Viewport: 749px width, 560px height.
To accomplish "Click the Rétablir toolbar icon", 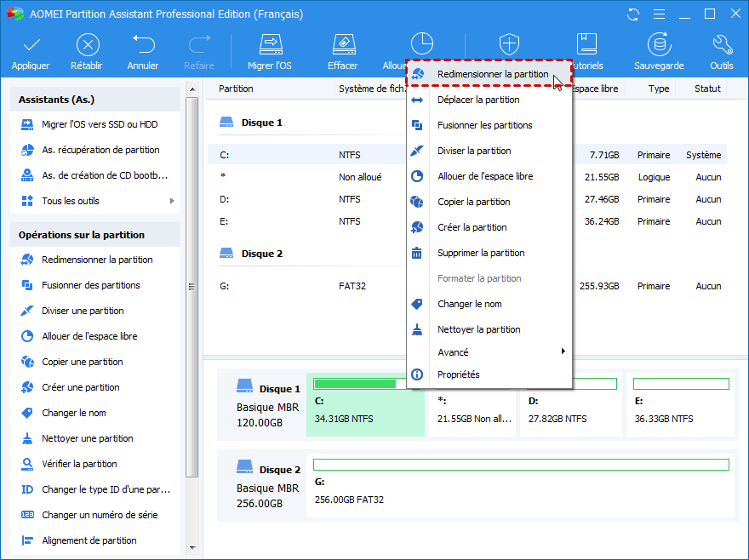I will 88,45.
